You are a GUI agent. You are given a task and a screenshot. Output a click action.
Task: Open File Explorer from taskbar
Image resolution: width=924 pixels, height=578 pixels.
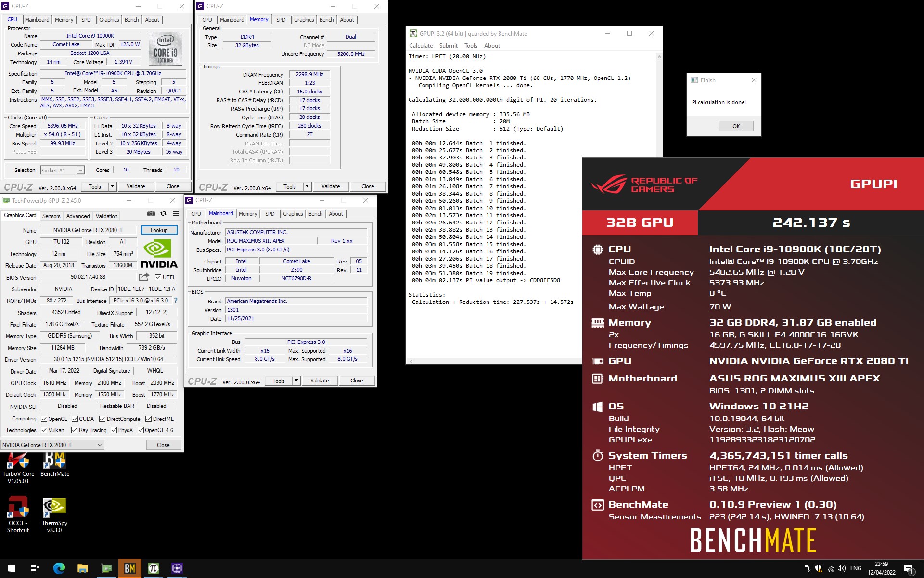click(82, 568)
